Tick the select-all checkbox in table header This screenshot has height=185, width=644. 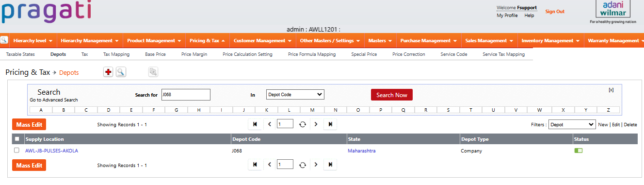click(x=17, y=139)
